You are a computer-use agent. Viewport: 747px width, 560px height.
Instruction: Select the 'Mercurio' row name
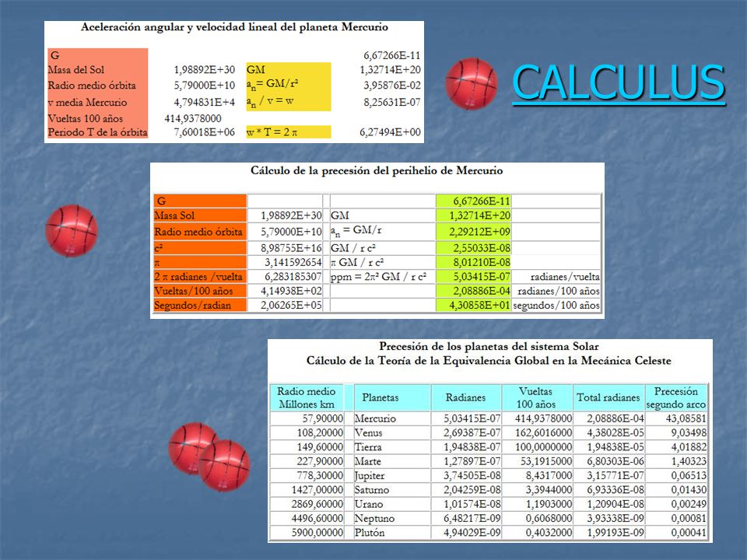click(375, 418)
